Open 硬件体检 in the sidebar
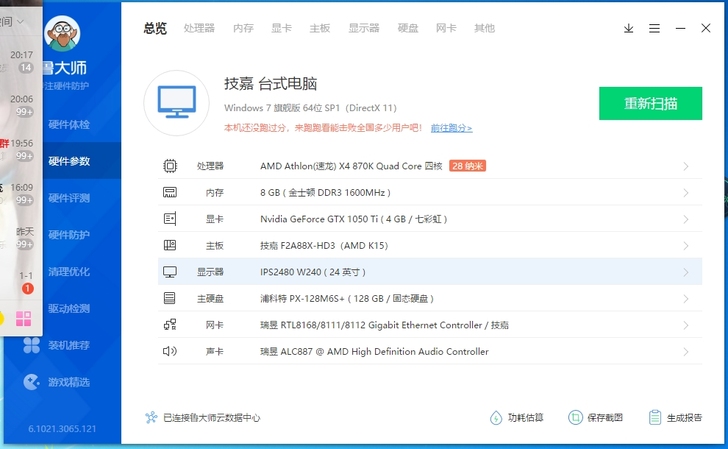Viewport: 728px width, 449px height. point(69,124)
